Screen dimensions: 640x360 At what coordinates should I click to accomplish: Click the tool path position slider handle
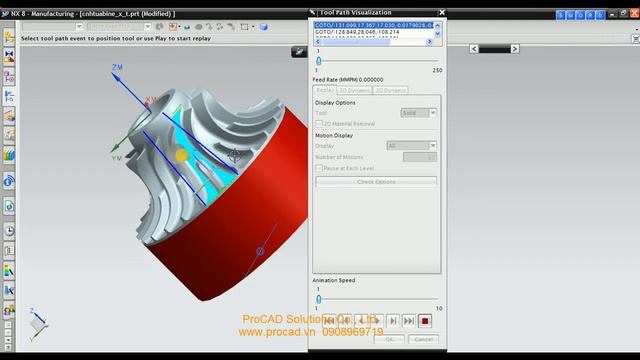319,61
